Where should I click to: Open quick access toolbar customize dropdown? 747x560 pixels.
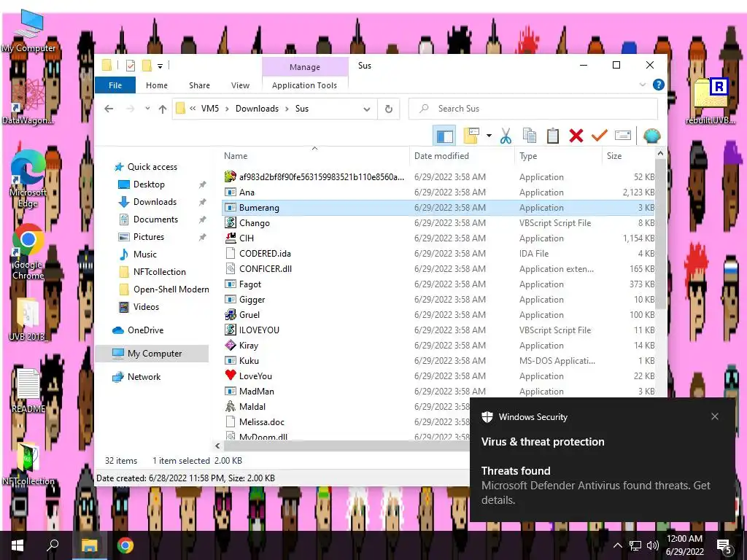coord(160,66)
